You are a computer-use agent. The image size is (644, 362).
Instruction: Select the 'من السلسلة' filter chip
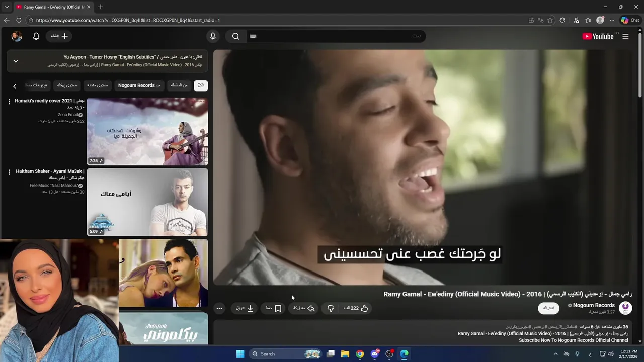tap(179, 85)
